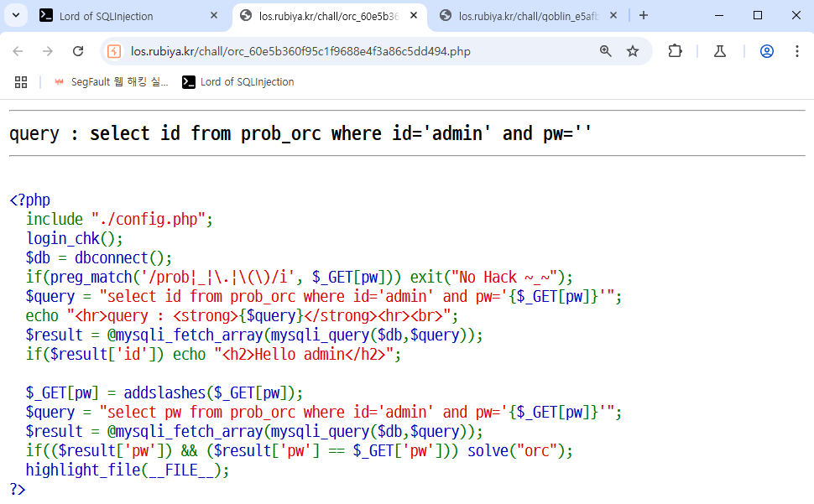The height and width of the screenshot is (504, 814).
Task: Open the tab search dropdown arrow
Action: (x=16, y=16)
